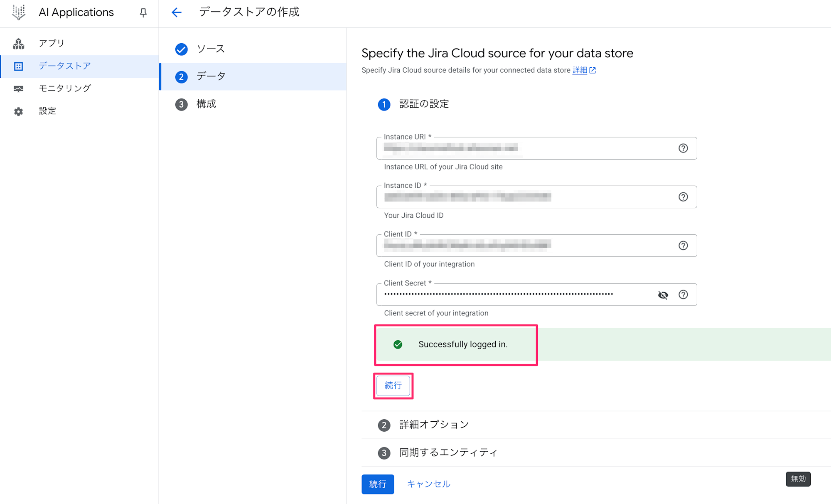Click the completed ソース step checkmark icon

point(182,49)
